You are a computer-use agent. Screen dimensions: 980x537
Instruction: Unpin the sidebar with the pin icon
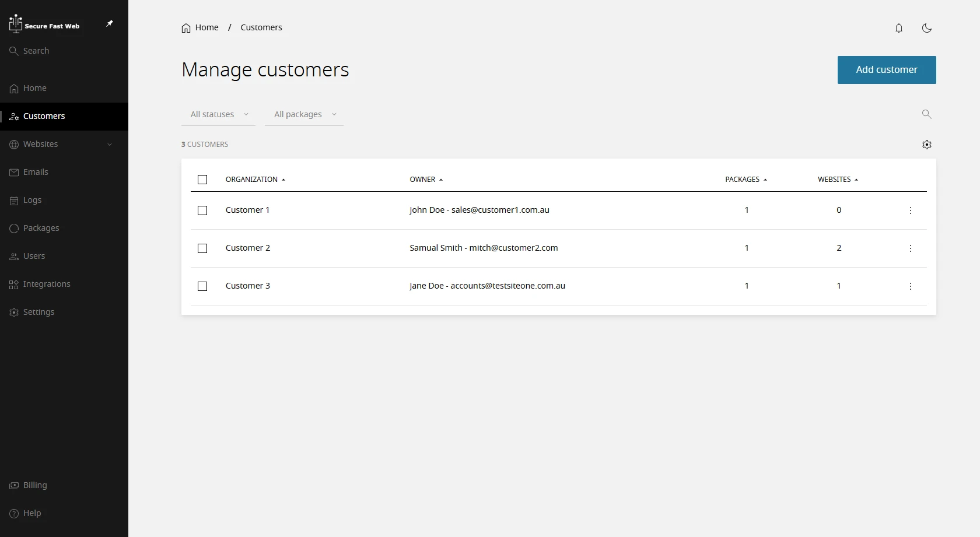(110, 23)
